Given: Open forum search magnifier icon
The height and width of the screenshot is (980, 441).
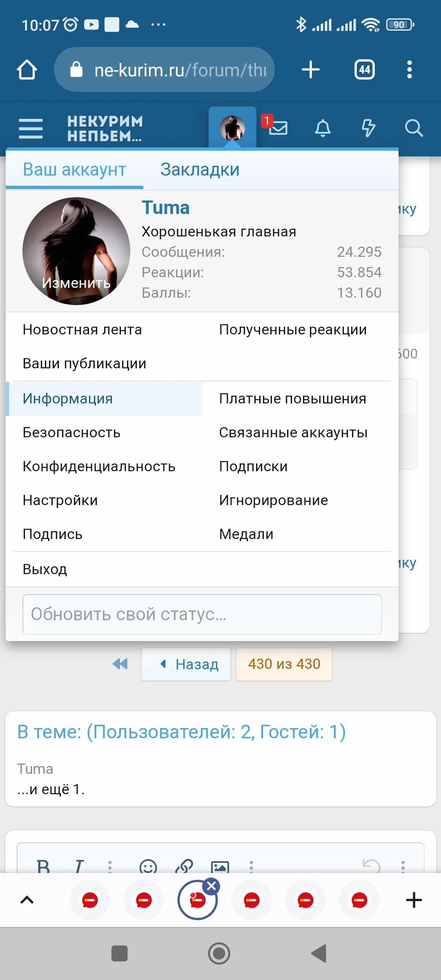Looking at the screenshot, I should tap(414, 128).
